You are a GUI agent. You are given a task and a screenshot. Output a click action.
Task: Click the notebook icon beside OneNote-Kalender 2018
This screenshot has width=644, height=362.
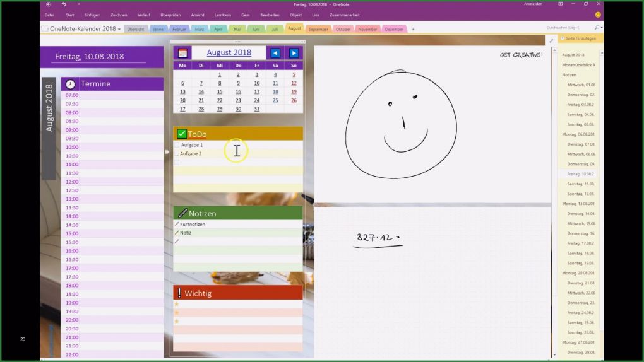(x=45, y=29)
